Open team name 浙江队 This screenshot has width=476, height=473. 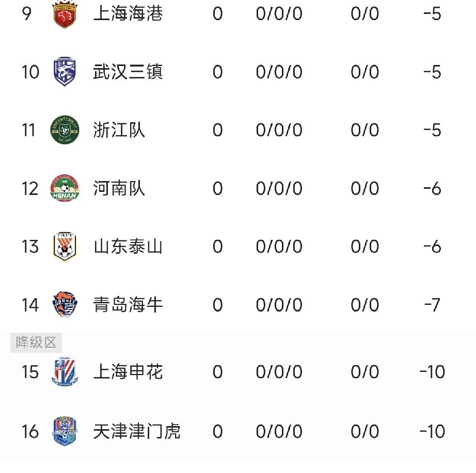tap(119, 130)
